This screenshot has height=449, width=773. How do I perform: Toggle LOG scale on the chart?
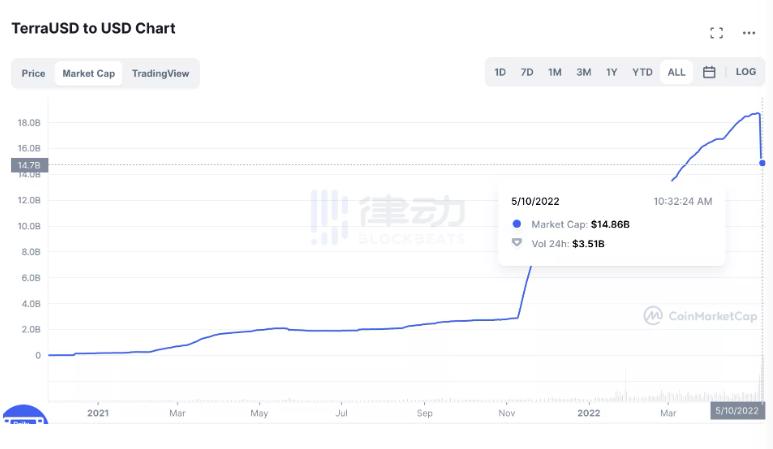coord(746,72)
